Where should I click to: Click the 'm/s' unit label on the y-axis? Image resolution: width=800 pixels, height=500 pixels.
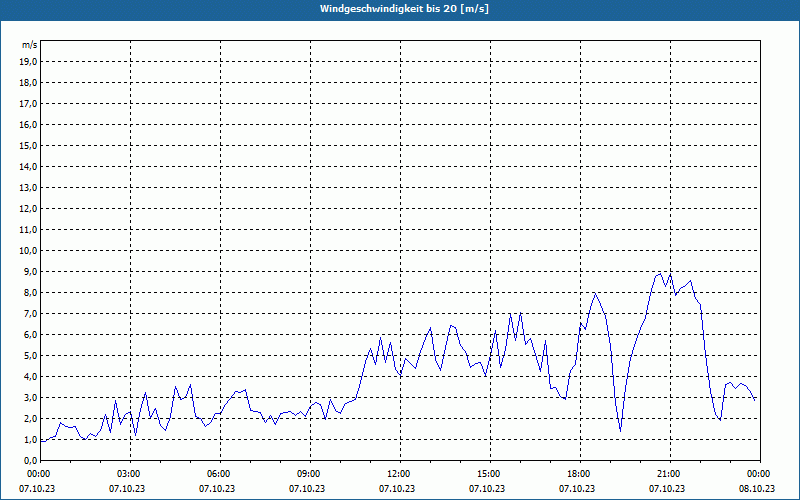[x=30, y=45]
